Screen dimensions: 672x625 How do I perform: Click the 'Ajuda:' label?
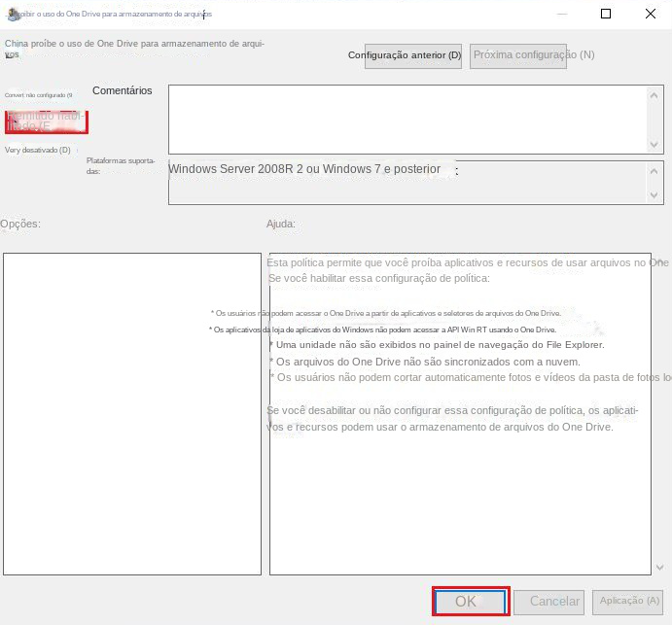pos(281,224)
